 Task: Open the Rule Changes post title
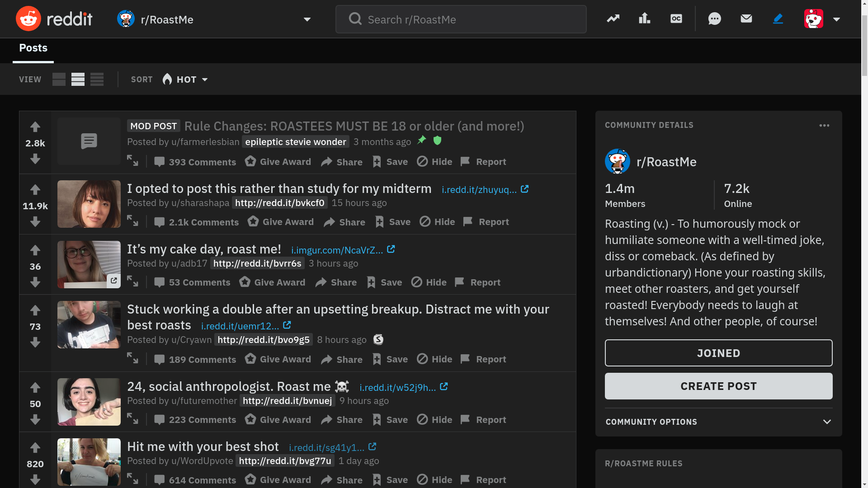point(354,126)
